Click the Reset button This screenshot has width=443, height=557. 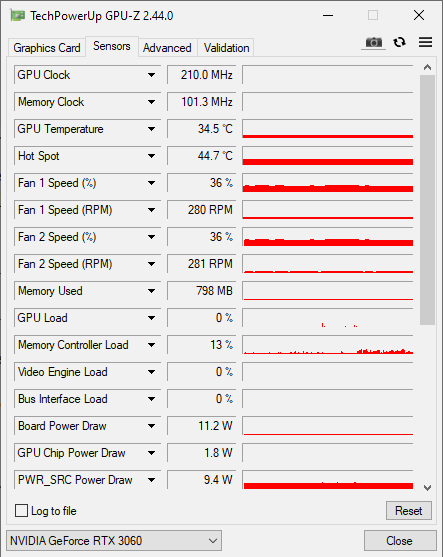click(x=409, y=511)
